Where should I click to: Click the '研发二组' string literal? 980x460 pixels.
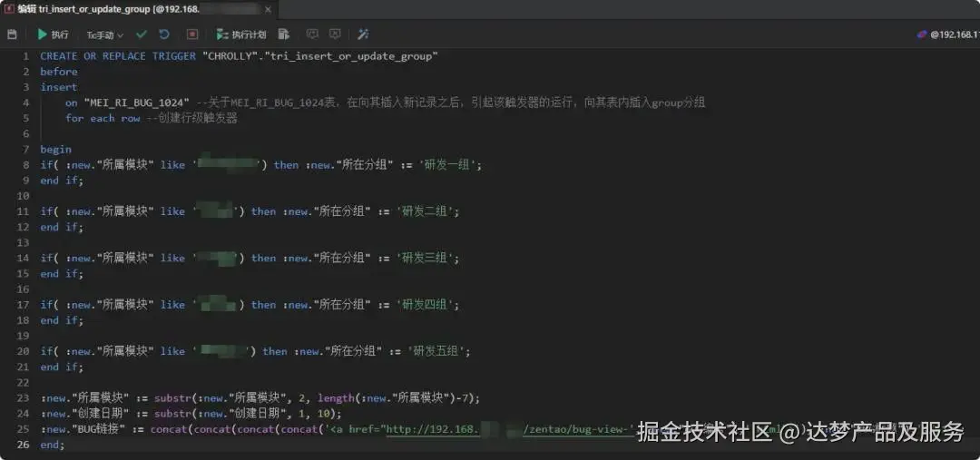point(425,211)
